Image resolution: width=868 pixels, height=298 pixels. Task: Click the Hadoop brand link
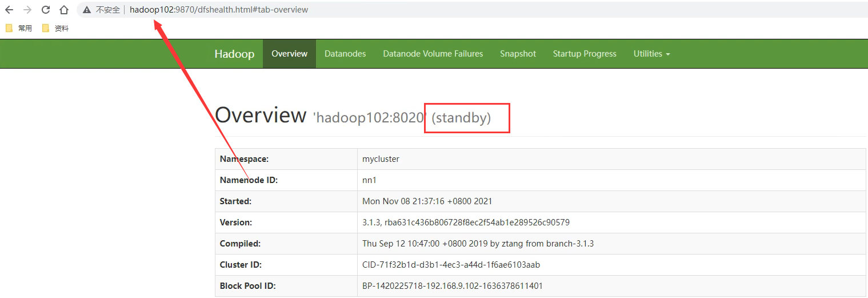coord(234,54)
